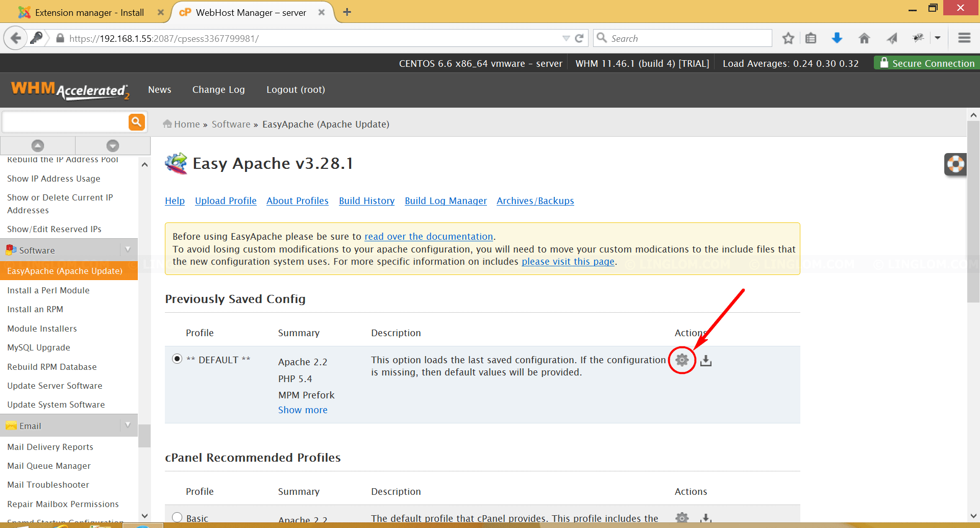
Task: Open the Build History link
Action: (x=366, y=201)
